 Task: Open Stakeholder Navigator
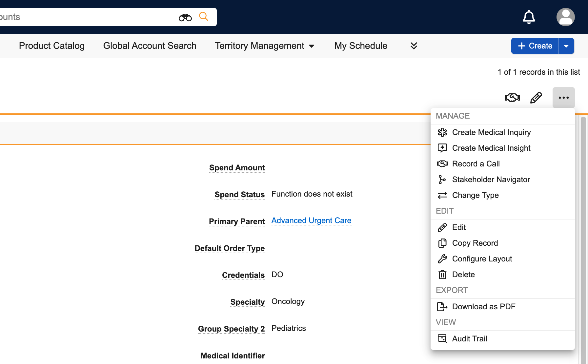(491, 180)
